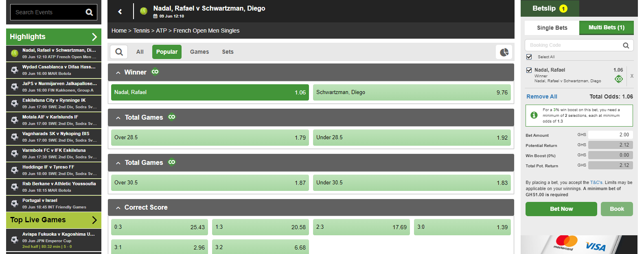This screenshot has width=644, height=254.
Task: Click the soccer ball icon for Portugal v Israel
Action: 15,204
